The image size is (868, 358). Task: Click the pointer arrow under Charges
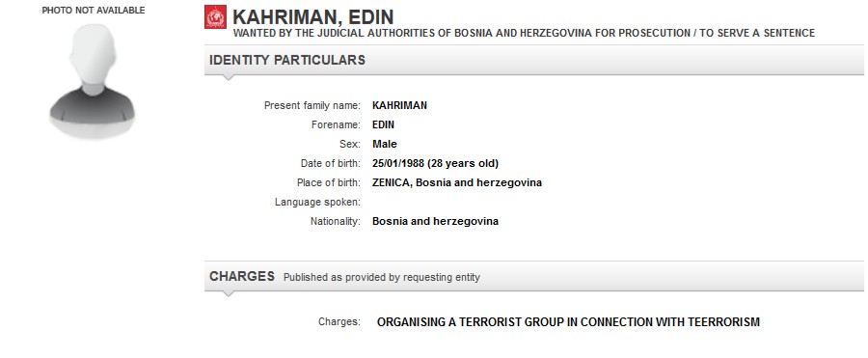tap(228, 293)
